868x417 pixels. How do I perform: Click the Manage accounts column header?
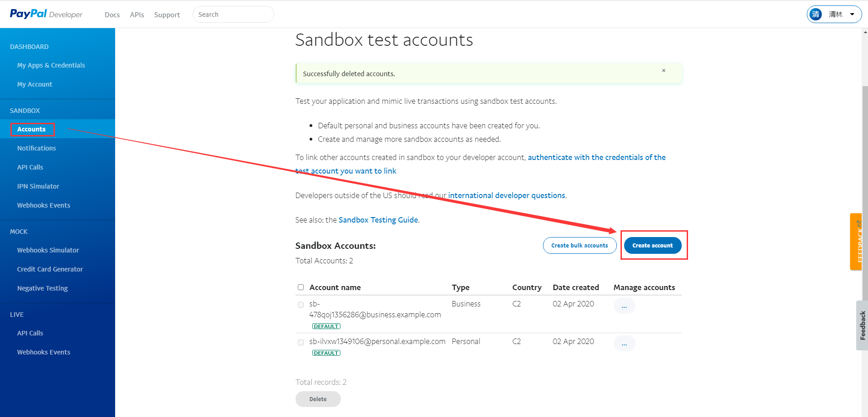click(644, 287)
